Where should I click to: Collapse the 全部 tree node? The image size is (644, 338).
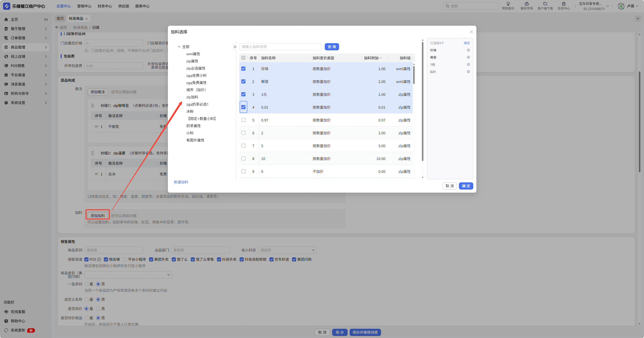click(179, 47)
